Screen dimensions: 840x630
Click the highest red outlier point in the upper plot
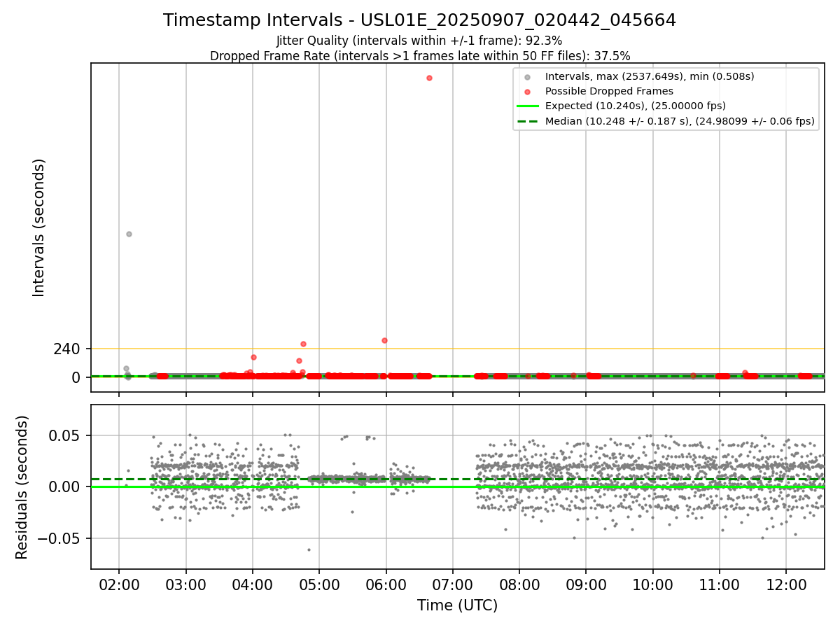[x=429, y=78]
